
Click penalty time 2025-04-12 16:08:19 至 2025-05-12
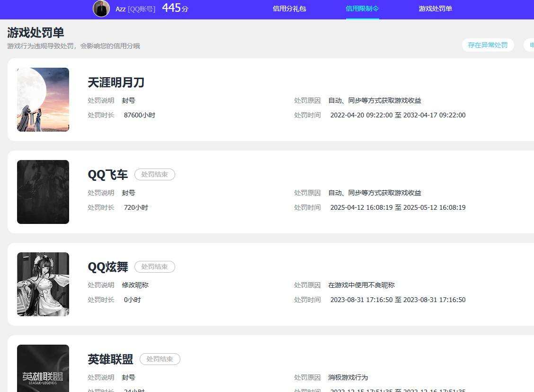[x=398, y=207]
